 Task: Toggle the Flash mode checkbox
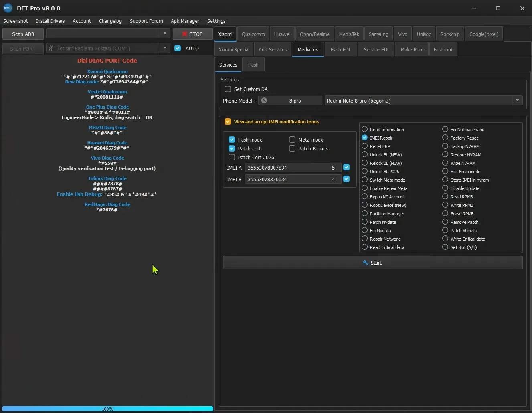pyautogui.click(x=232, y=140)
